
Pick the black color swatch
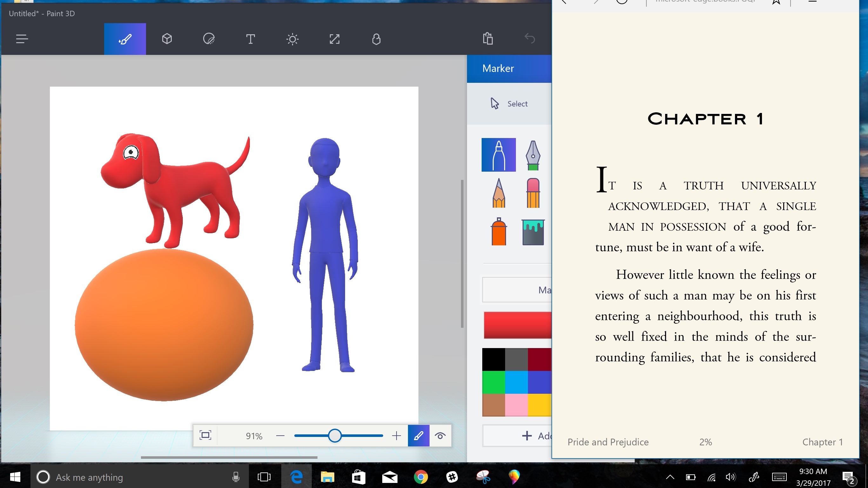494,359
